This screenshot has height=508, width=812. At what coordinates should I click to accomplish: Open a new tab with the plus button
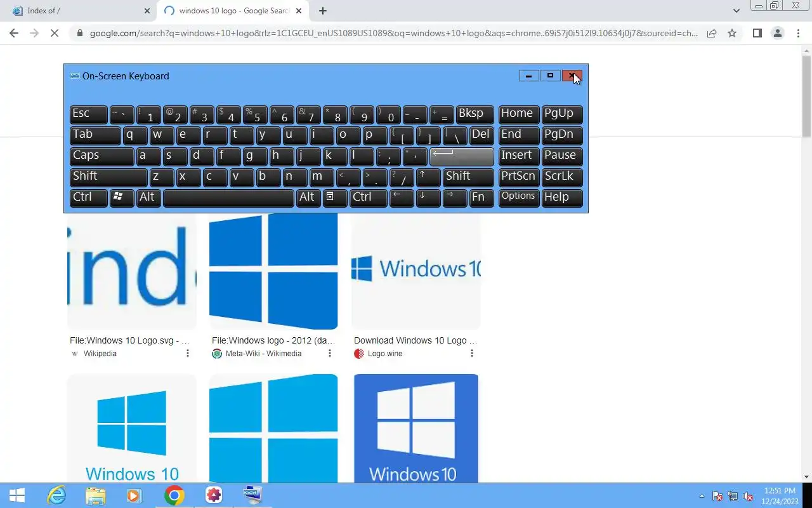[323, 11]
